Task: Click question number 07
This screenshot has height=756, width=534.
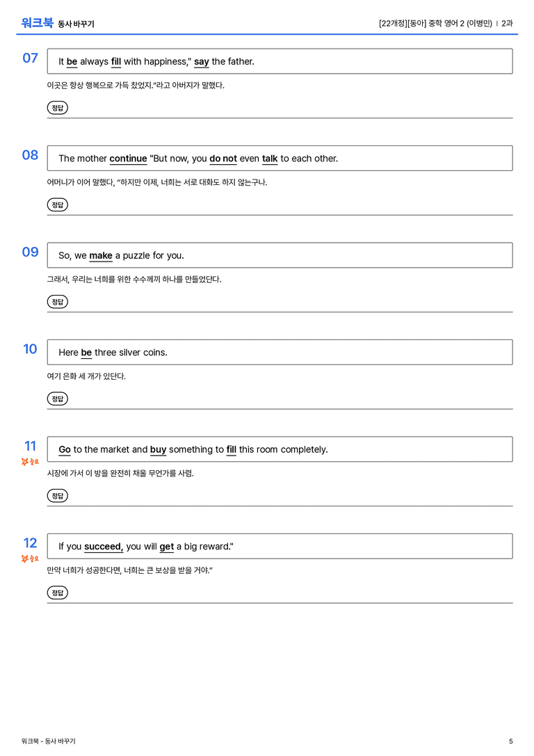Action: [30, 58]
